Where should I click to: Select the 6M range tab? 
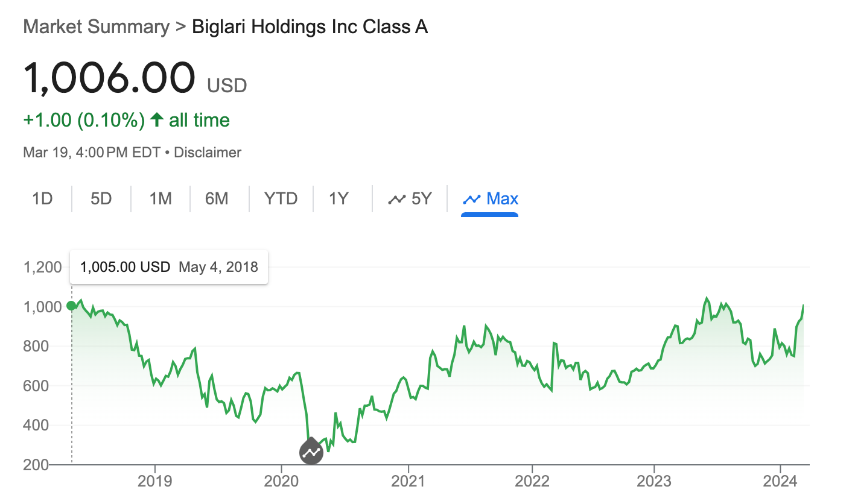(x=218, y=198)
